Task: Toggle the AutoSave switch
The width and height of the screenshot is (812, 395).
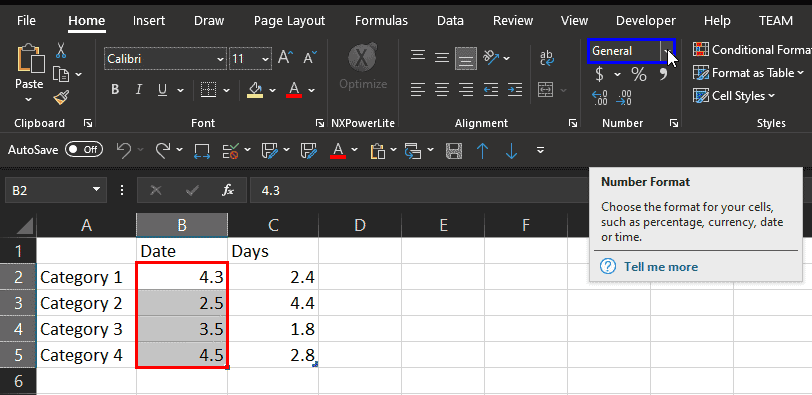Action: click(84, 150)
